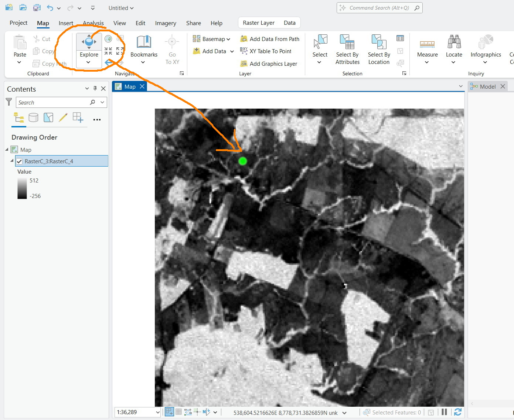Switch to the Model view tab
This screenshot has width=514, height=420.
click(486, 86)
